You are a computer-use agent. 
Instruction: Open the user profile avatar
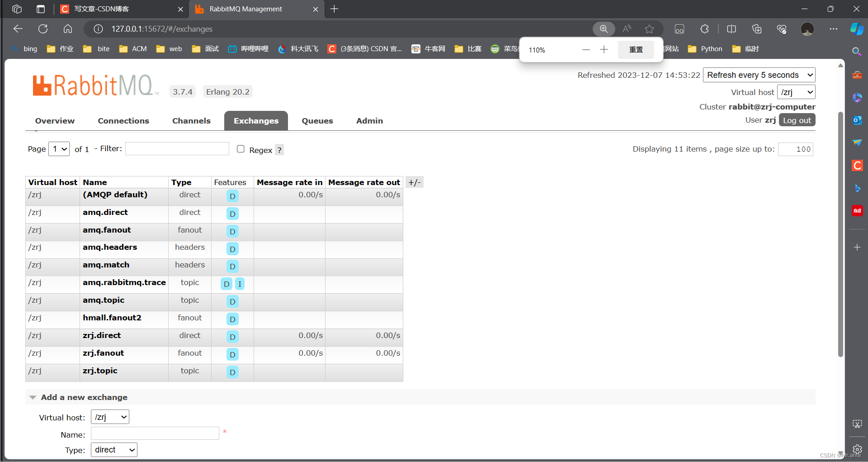point(807,29)
